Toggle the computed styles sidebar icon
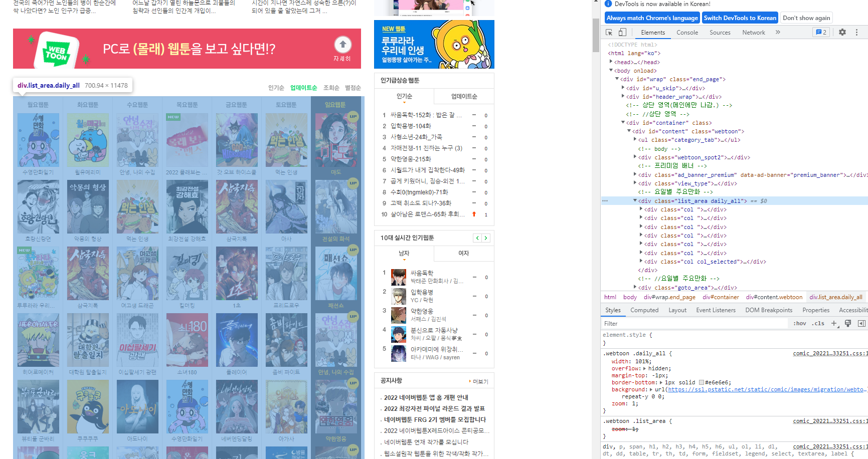 [x=861, y=323]
